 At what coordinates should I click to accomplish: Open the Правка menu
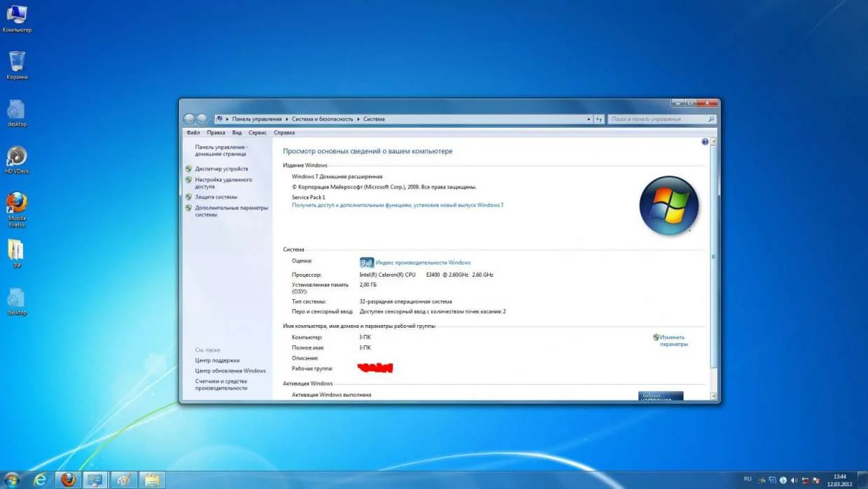click(216, 132)
